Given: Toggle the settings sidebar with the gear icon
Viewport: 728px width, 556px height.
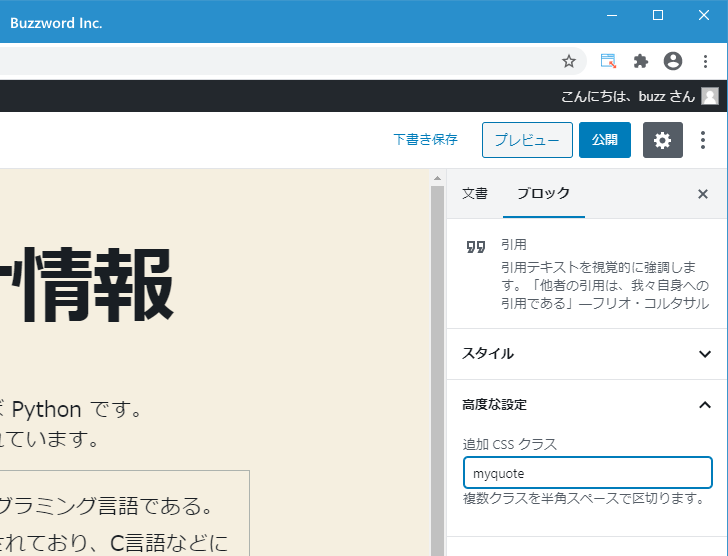Looking at the screenshot, I should point(663,140).
